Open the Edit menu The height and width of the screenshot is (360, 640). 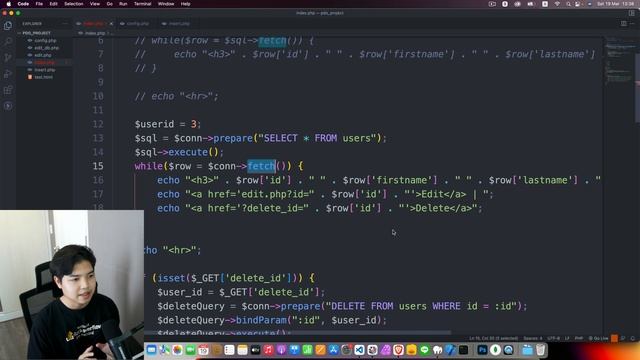coord(53,4)
